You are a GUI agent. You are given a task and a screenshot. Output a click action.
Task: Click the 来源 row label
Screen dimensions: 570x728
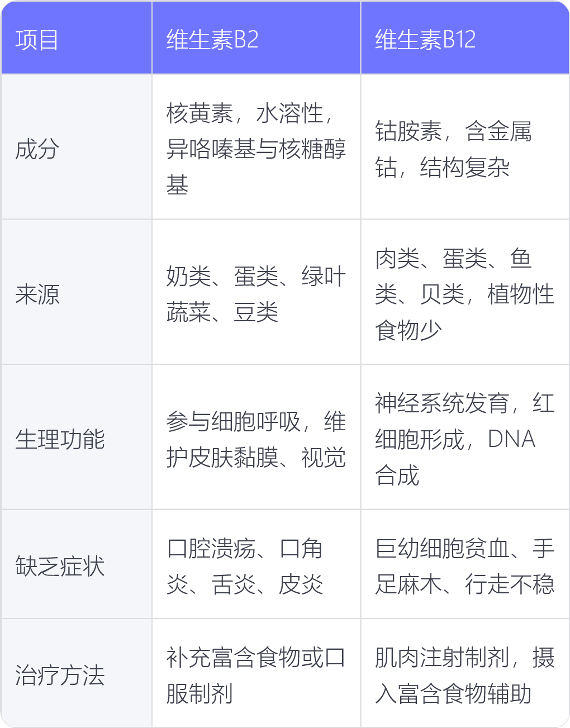[x=77, y=292]
